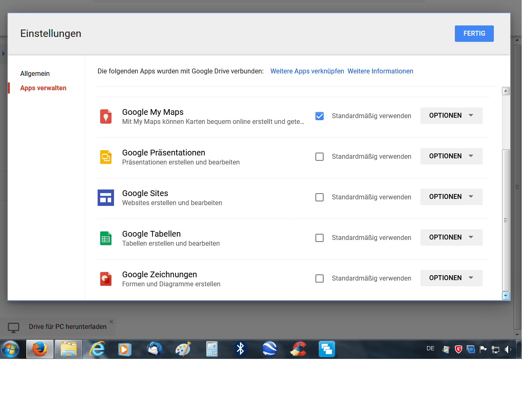Open the Action Center flag tray icon
The image size is (525, 420).
(x=483, y=349)
